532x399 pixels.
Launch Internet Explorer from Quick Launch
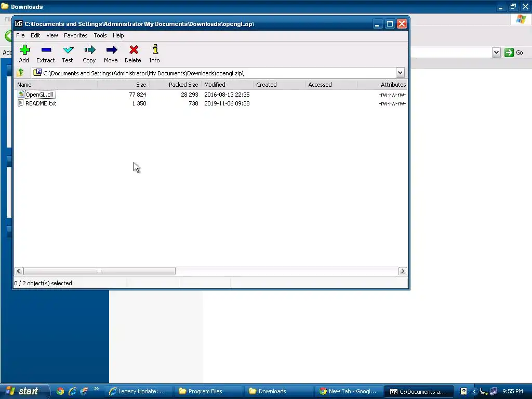pyautogui.click(x=72, y=391)
